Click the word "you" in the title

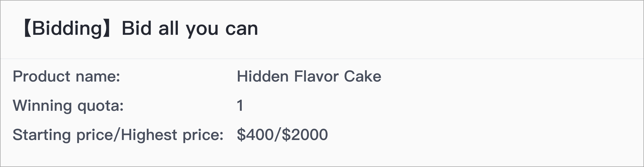[x=202, y=30]
